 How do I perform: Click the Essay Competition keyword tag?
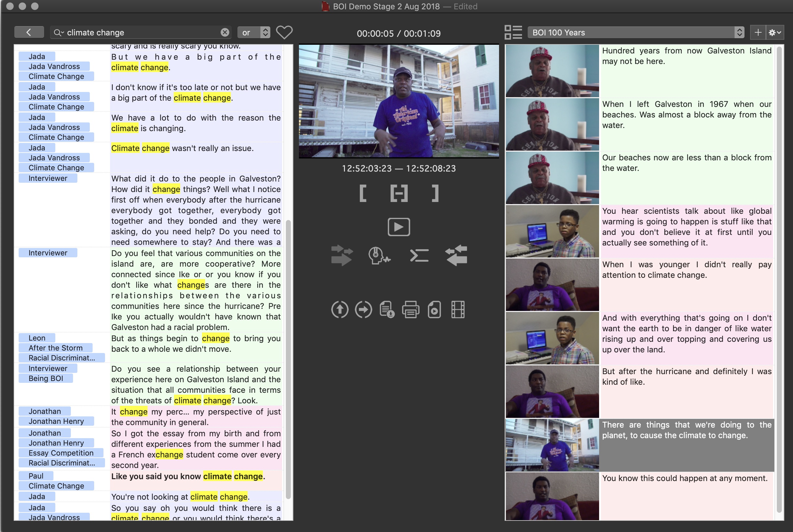click(61, 453)
